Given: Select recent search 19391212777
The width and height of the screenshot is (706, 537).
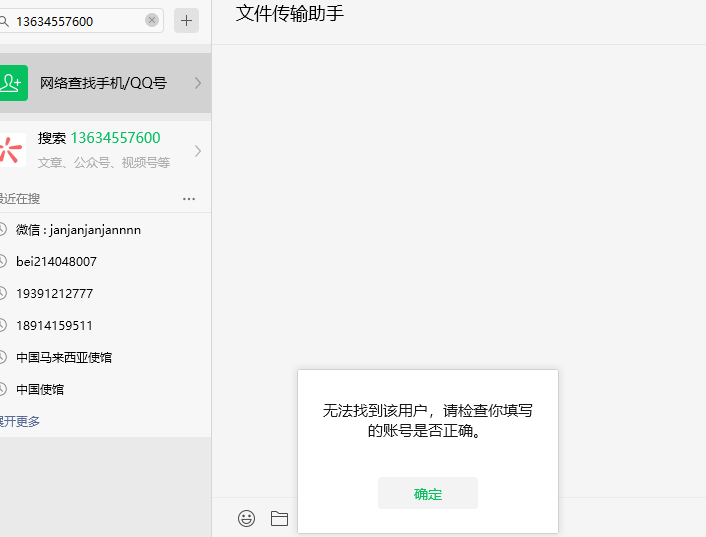Looking at the screenshot, I should [x=105, y=293].
